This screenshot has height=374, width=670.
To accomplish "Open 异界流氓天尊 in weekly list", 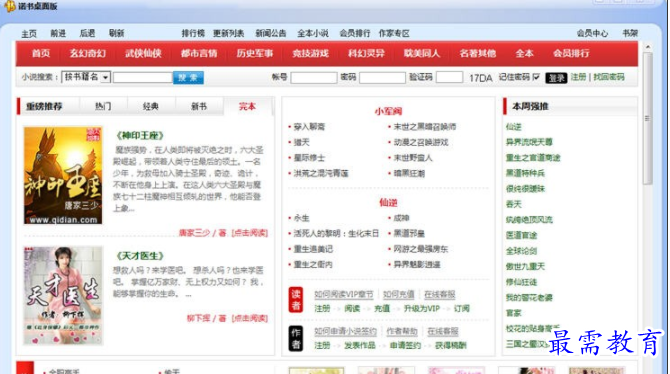I will tap(529, 142).
